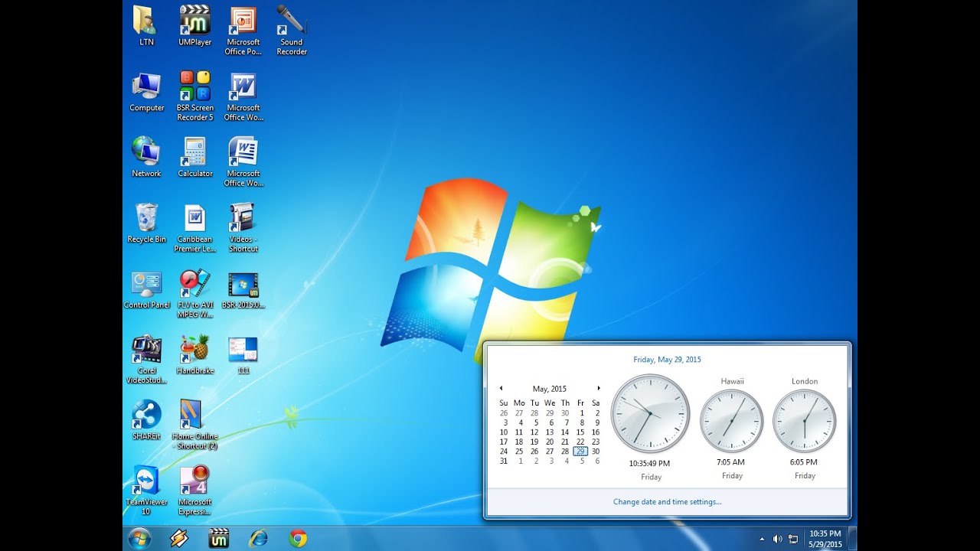Launch Google Chrome from the taskbar

tap(299, 538)
